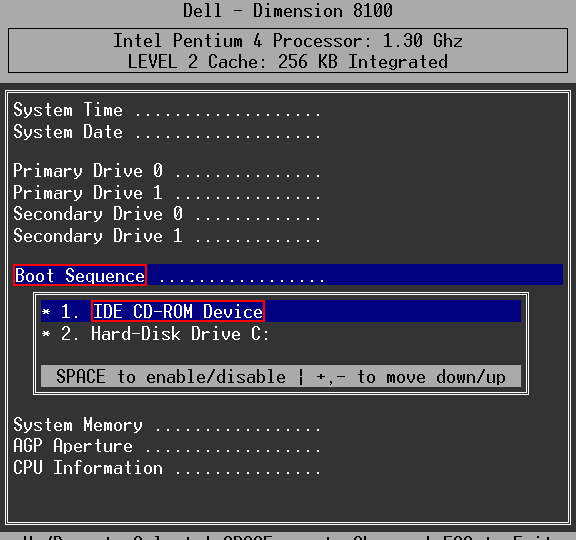Viewport: 576px width, 540px height.
Task: Click the number 2 boot order marker
Action: [x=69, y=334]
